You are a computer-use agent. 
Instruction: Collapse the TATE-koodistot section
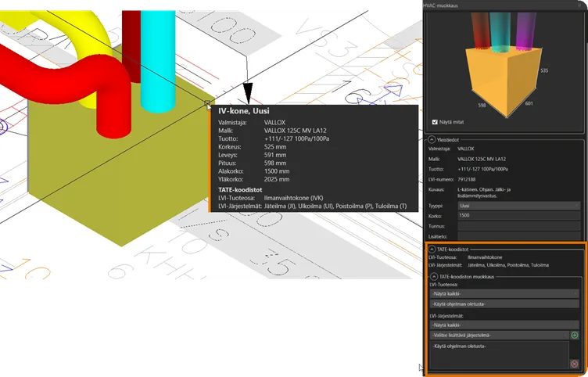pos(431,250)
